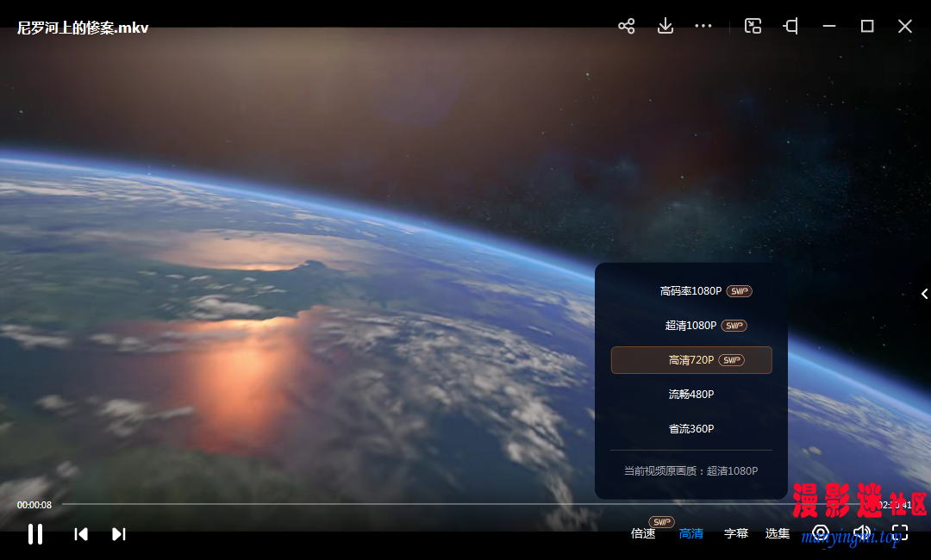931x560 pixels.
Task: Choose 高清720P quality option
Action: point(691,360)
